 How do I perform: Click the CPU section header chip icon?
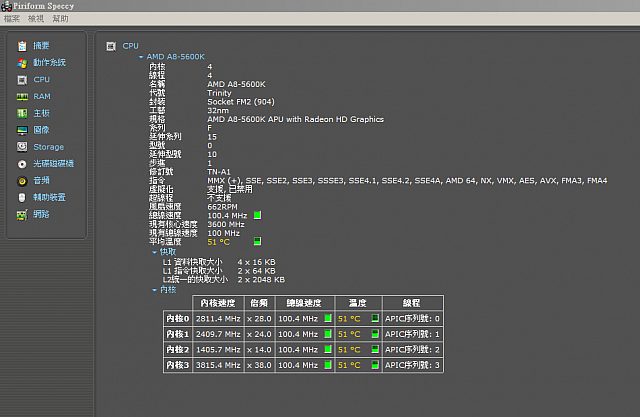click(x=111, y=47)
